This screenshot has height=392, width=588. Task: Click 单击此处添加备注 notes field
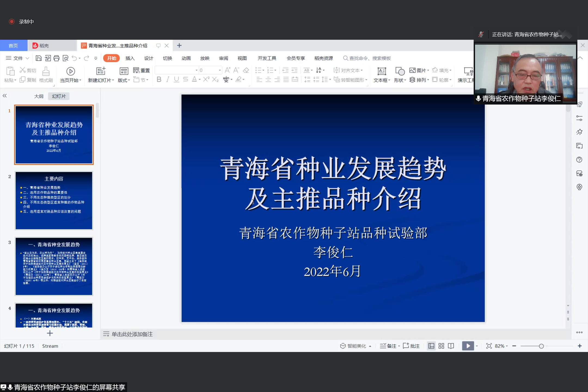[132, 334]
